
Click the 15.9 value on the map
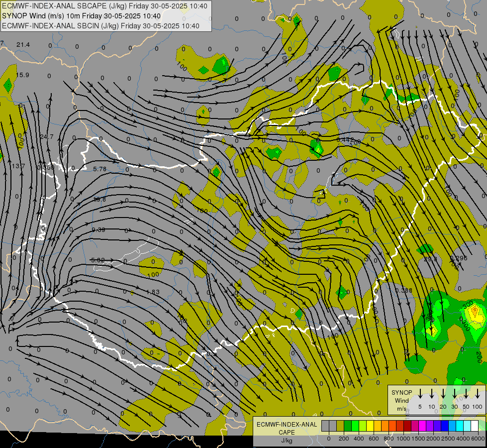pyautogui.click(x=22, y=75)
